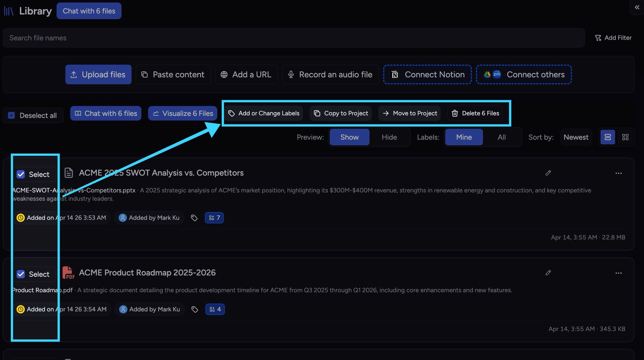Image resolution: width=644 pixels, height=360 pixels.
Task: Click the Apr 14, 3:55 AM · 22.8 MB text
Action: coord(588,237)
